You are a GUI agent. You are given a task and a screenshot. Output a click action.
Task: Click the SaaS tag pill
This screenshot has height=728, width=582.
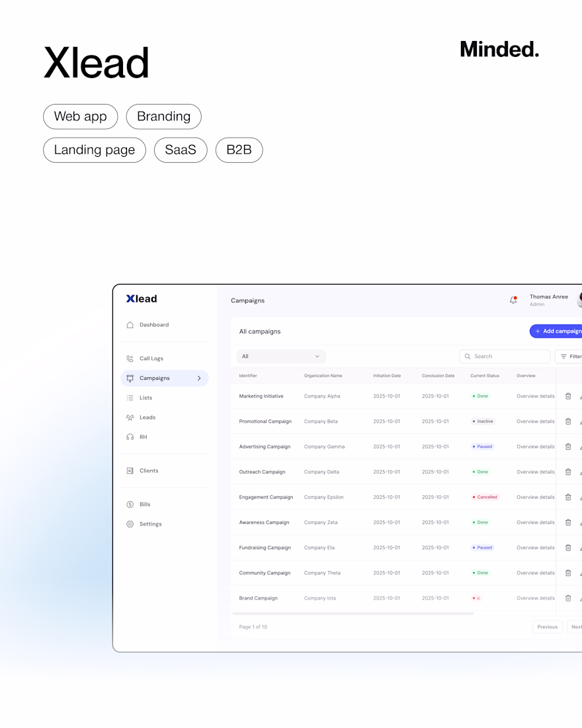[x=181, y=150]
